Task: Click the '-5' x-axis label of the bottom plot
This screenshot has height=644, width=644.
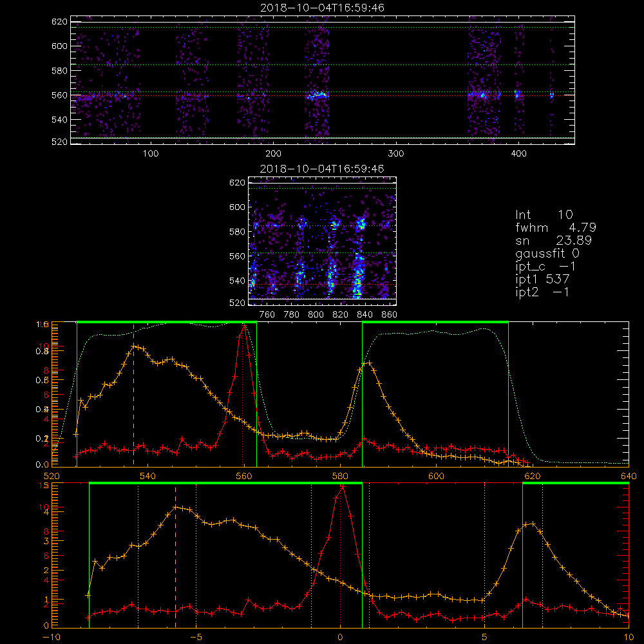Action: [x=196, y=637]
